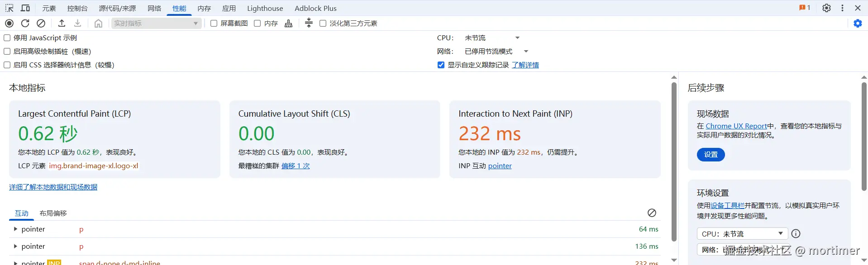Screen dimensions: 868x265
Task: Click the clear recording icon
Action: tap(41, 24)
